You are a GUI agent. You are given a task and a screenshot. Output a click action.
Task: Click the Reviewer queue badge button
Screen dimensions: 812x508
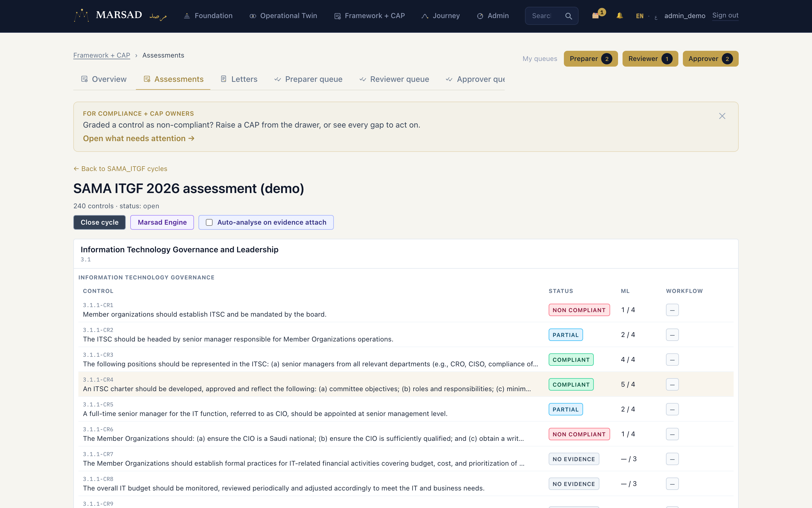[x=650, y=59]
